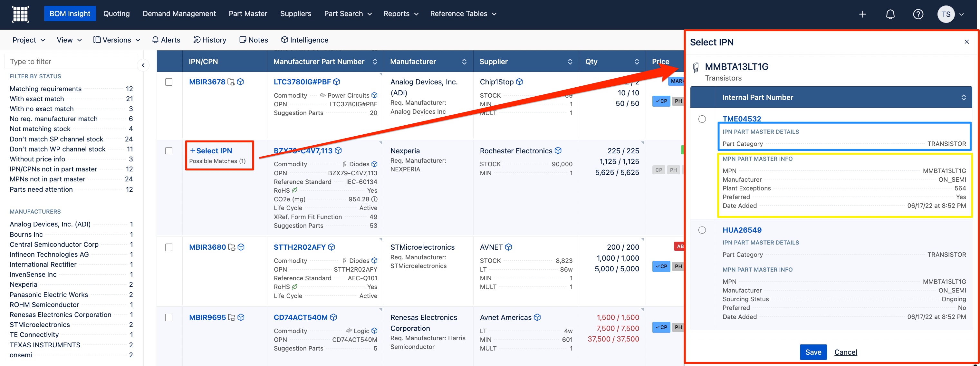Click cube icon beside Rochester Electronics
This screenshot has width=980, height=366.
click(558, 151)
